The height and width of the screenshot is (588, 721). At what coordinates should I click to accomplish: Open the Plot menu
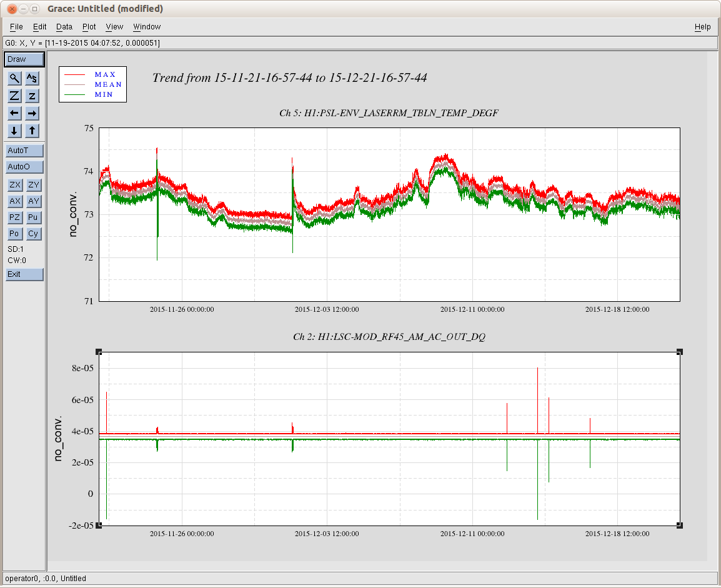89,27
